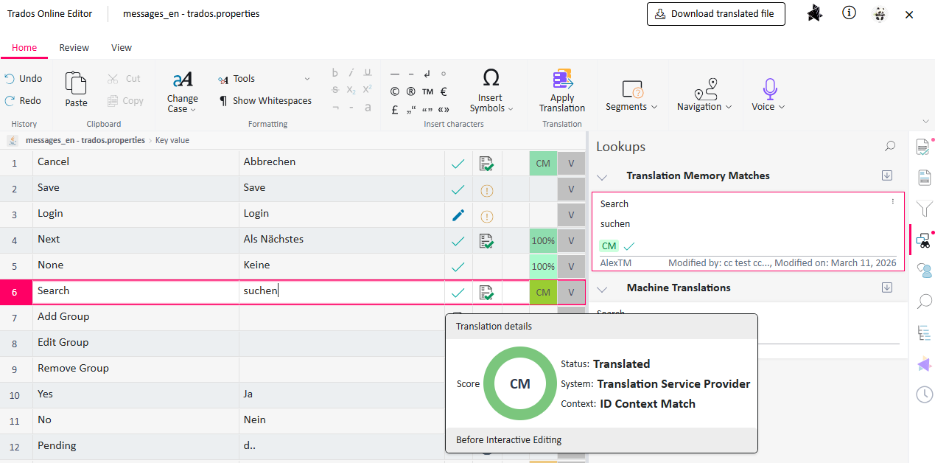Open the filter funnel sidebar icon
The width and height of the screenshot is (936, 463).
point(924,209)
